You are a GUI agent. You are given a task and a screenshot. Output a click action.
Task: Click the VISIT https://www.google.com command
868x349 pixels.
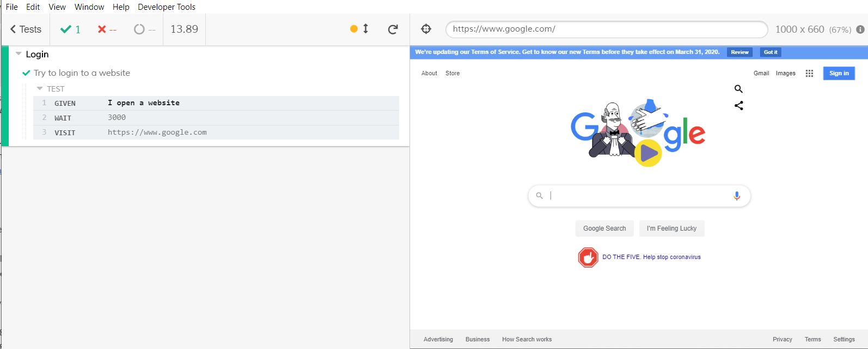pos(216,133)
